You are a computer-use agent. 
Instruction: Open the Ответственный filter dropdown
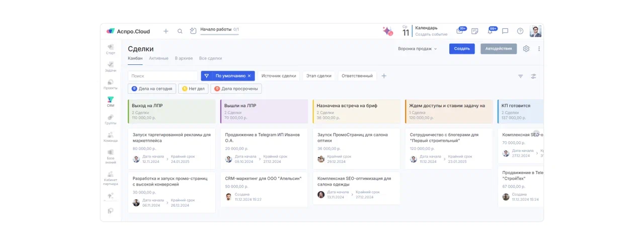click(357, 76)
